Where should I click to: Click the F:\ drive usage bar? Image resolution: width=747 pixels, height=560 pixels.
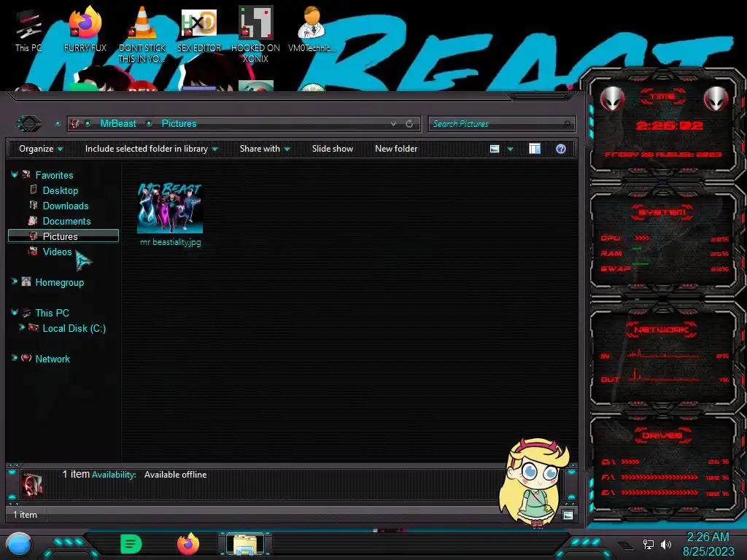659,477
